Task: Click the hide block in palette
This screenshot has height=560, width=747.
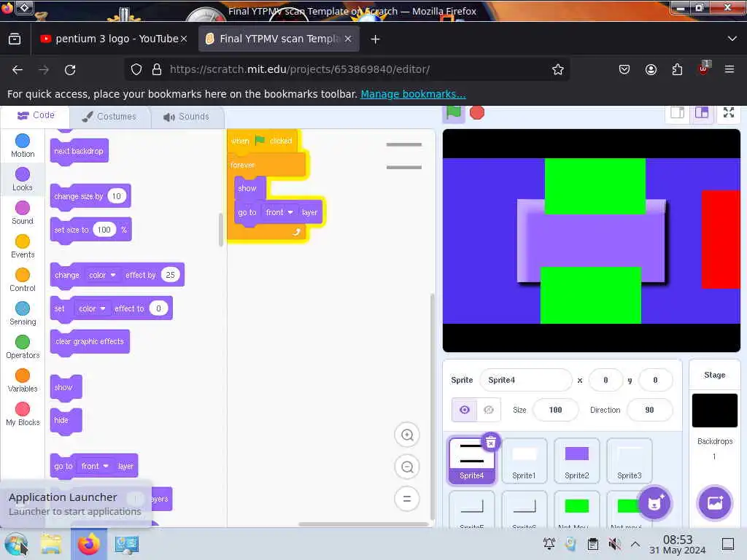Action: (x=66, y=421)
